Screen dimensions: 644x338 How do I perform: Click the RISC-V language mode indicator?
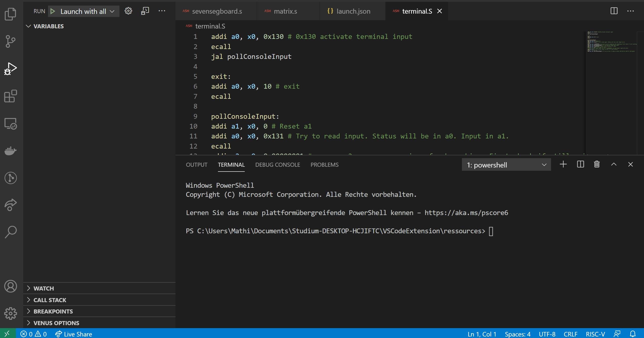[x=595, y=334]
